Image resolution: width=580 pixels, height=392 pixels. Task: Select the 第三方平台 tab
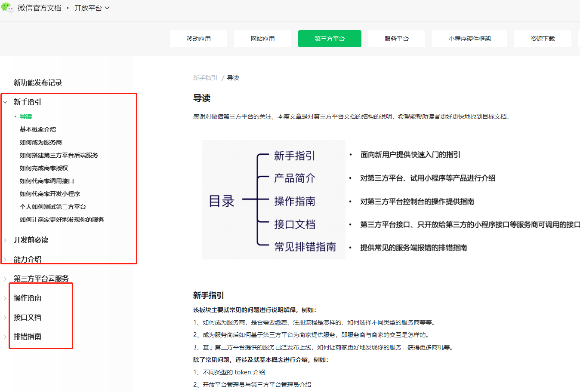(330, 39)
